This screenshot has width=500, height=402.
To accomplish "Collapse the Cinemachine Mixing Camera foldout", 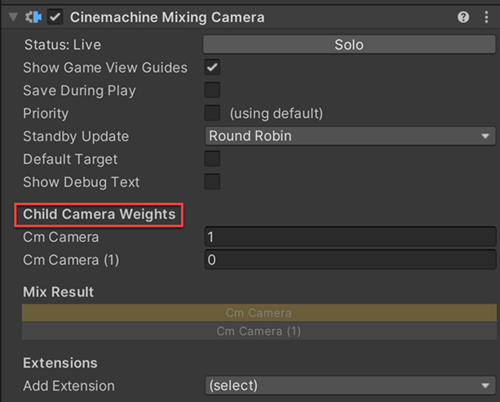I will (13, 17).
